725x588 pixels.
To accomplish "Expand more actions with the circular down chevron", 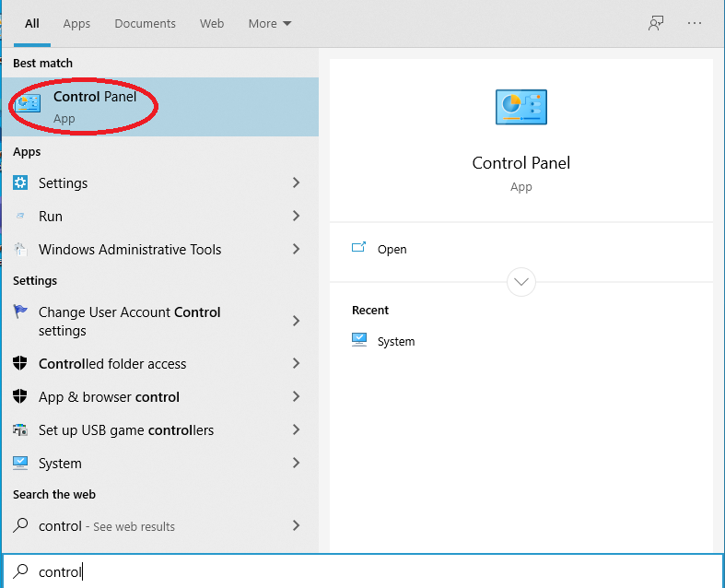I will [x=521, y=282].
